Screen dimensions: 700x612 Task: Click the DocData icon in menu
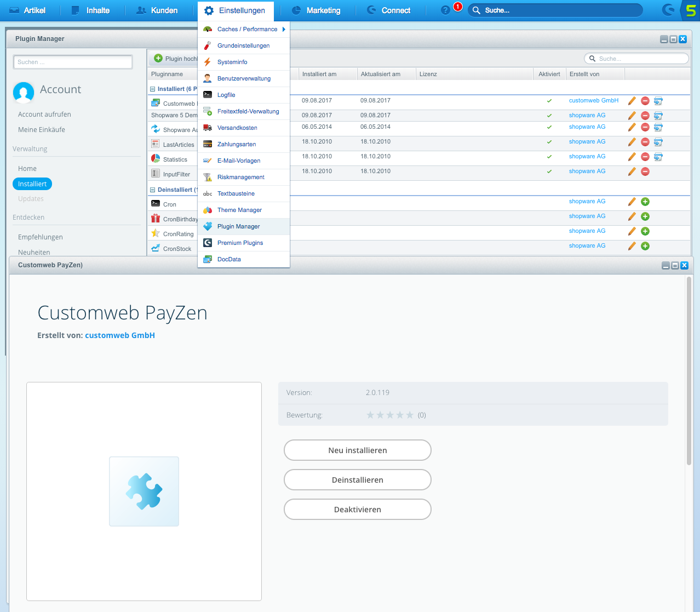tap(208, 259)
